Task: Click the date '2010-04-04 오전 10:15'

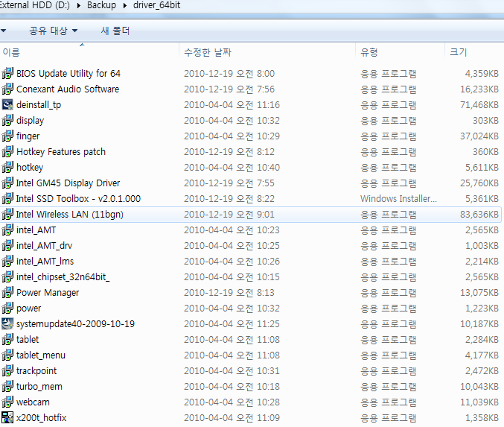Action: point(232,277)
